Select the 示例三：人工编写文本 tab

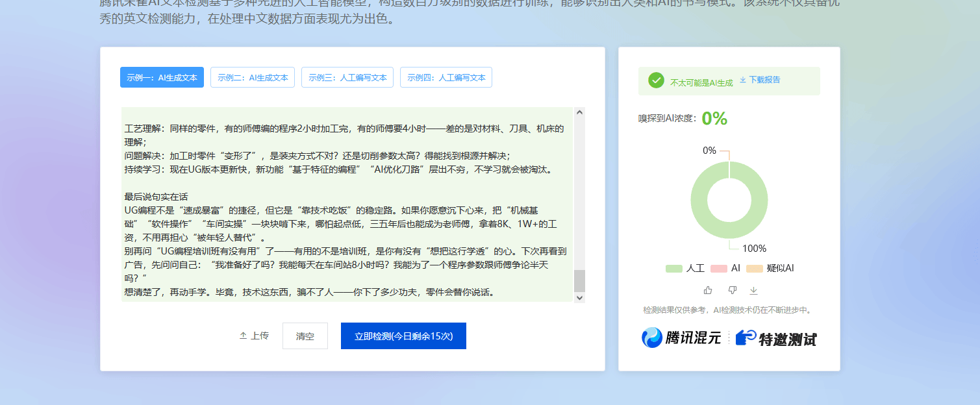pos(347,77)
